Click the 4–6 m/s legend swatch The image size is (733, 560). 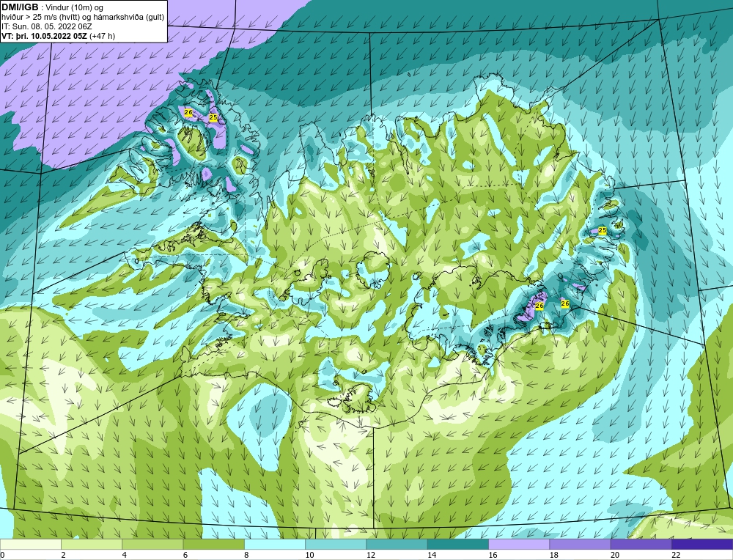[x=152, y=544]
